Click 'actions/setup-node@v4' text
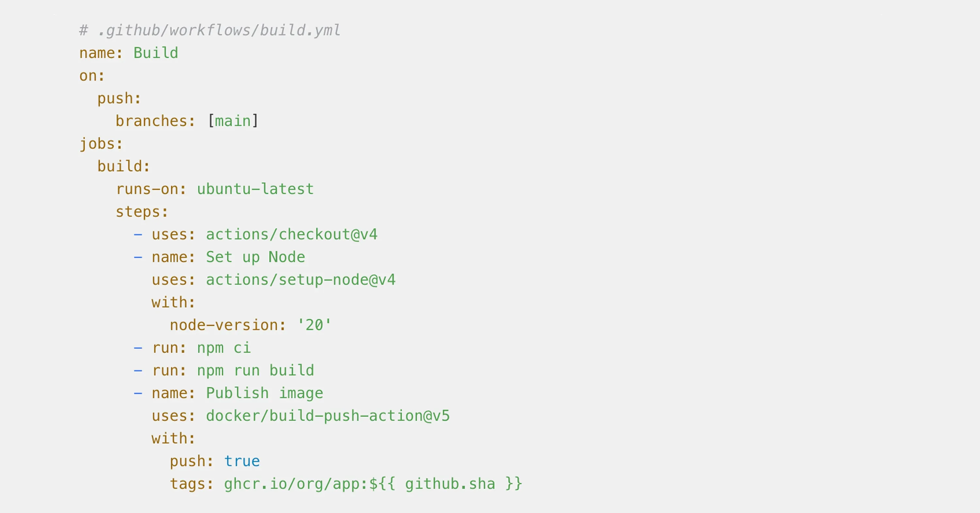The image size is (980, 513). tap(301, 280)
